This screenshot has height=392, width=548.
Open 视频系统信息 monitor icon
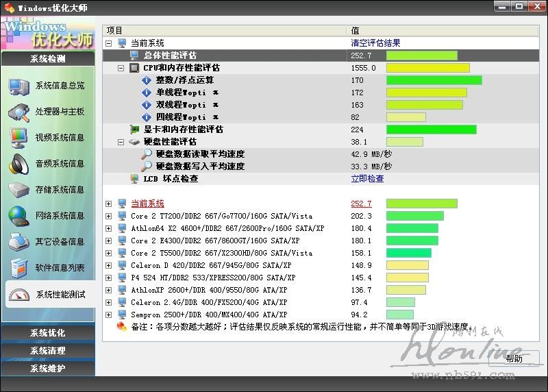click(18, 138)
